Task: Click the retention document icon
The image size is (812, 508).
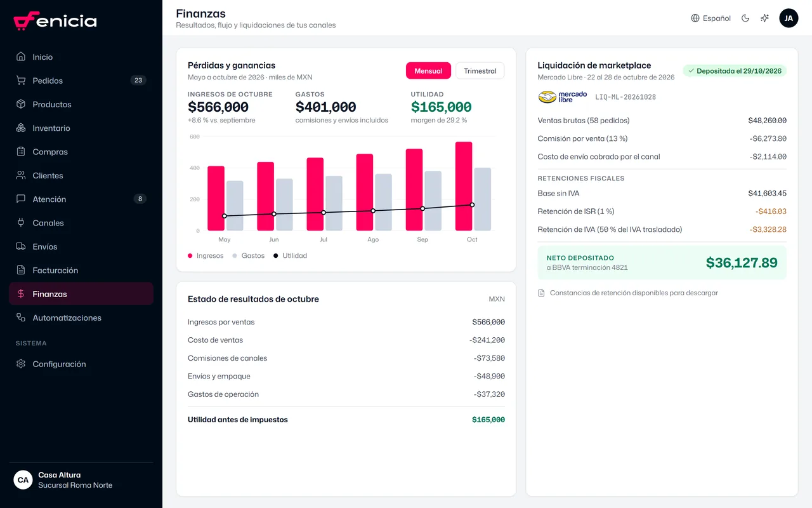Action: pyautogui.click(x=541, y=293)
